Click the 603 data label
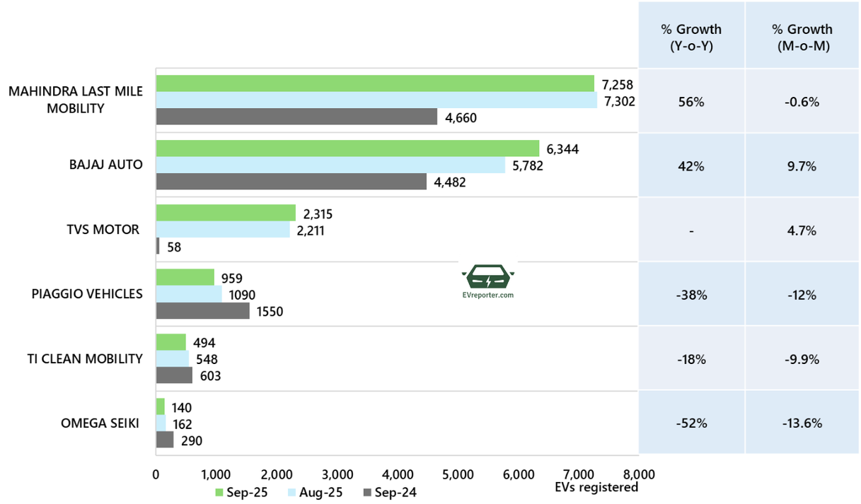 pos(210,376)
